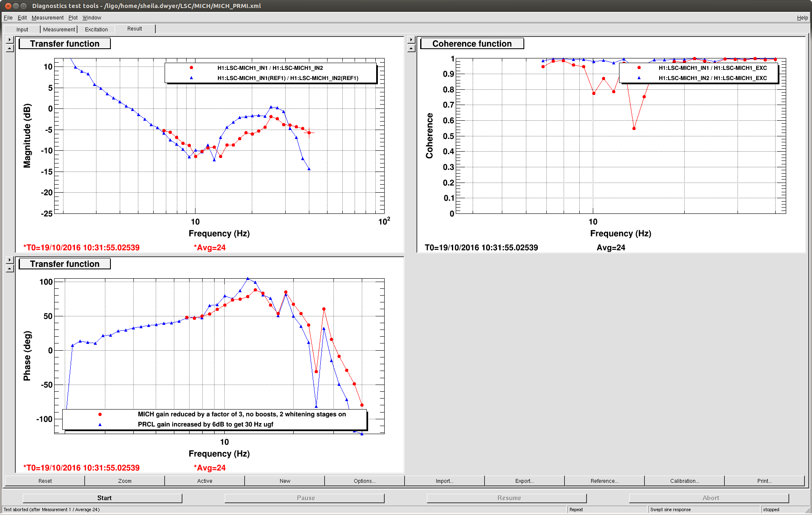Click the Repeat status bar field
Image resolution: width=812 pixels, height=515 pixels.
pyautogui.click(x=607, y=509)
